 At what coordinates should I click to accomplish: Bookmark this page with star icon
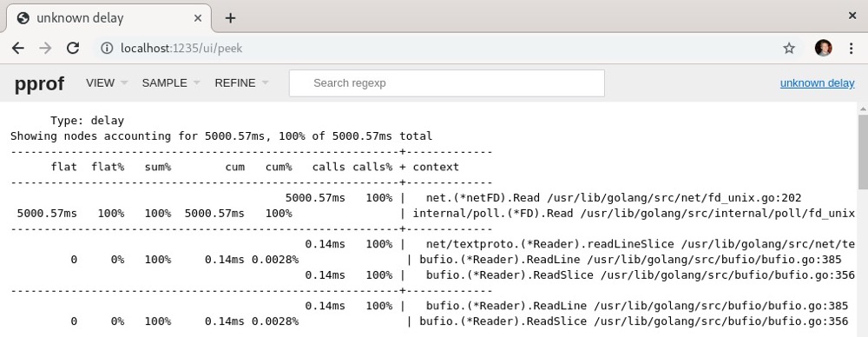coord(789,49)
